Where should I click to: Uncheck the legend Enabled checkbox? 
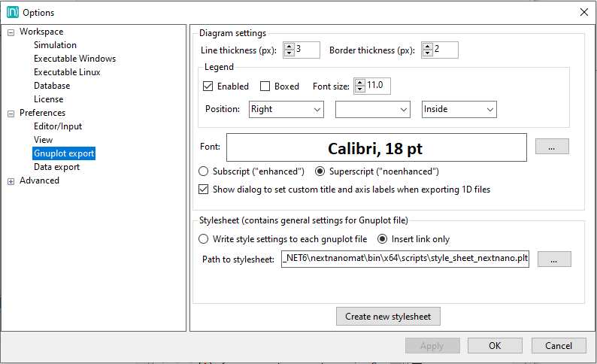[x=208, y=86]
